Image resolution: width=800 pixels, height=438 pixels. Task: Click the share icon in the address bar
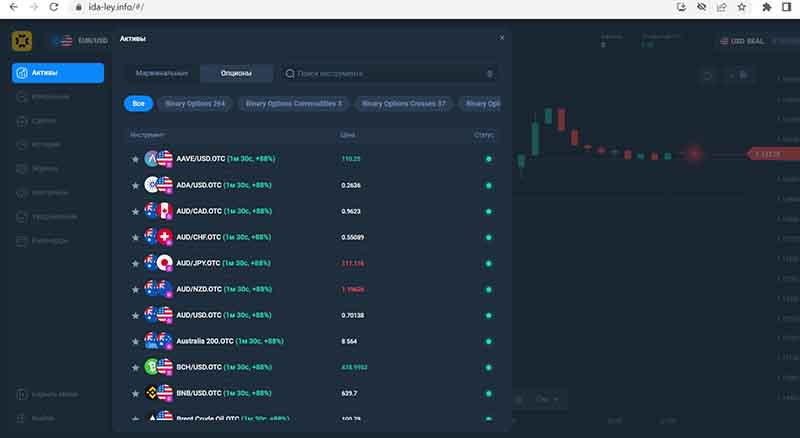(x=721, y=7)
